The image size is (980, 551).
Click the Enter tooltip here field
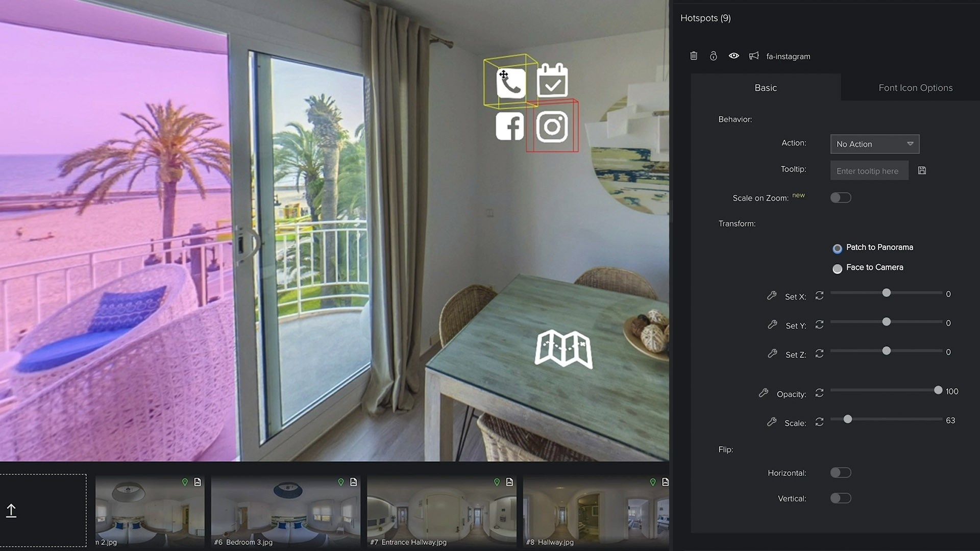coord(869,171)
